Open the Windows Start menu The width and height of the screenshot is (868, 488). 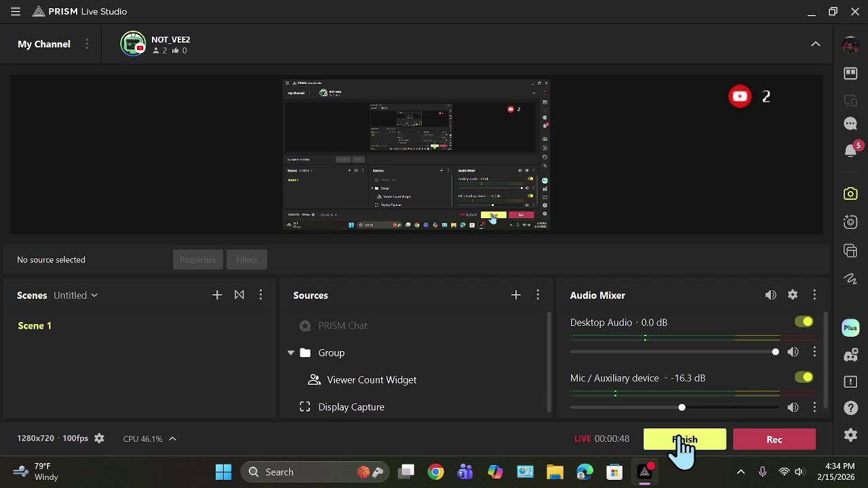tap(223, 472)
